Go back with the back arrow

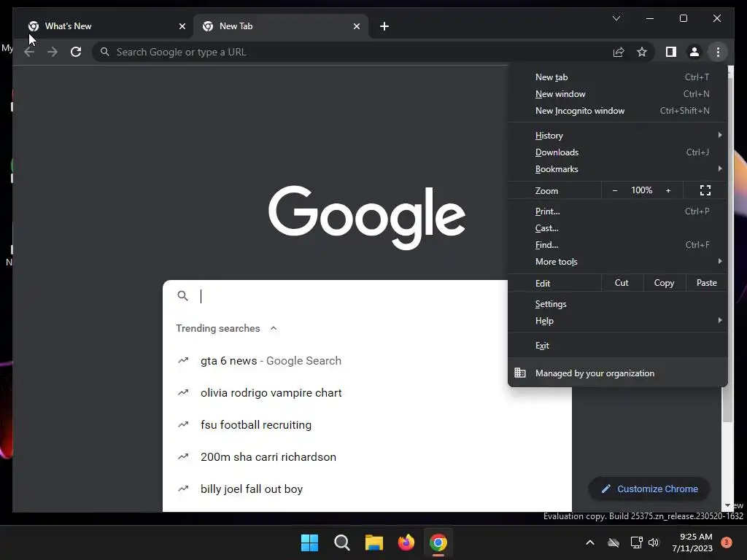(x=29, y=52)
